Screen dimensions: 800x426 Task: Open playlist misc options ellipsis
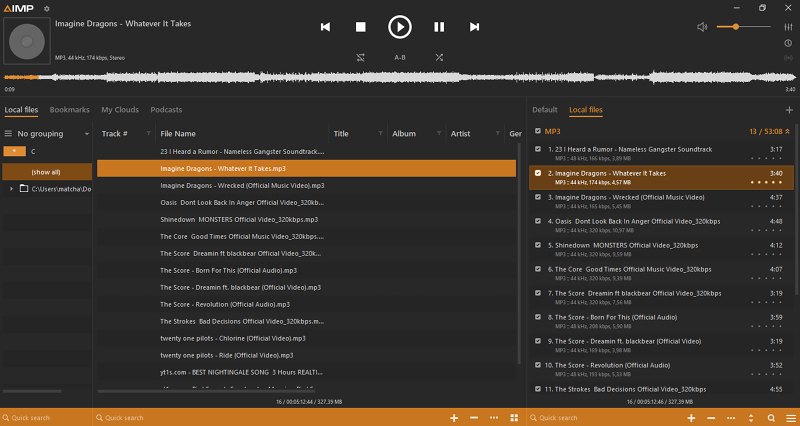(731, 418)
